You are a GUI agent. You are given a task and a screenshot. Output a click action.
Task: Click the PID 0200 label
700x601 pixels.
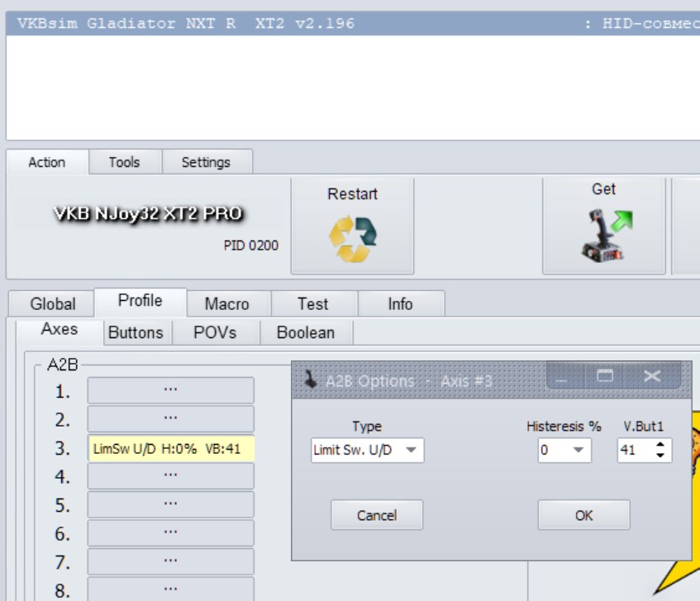pos(251,246)
